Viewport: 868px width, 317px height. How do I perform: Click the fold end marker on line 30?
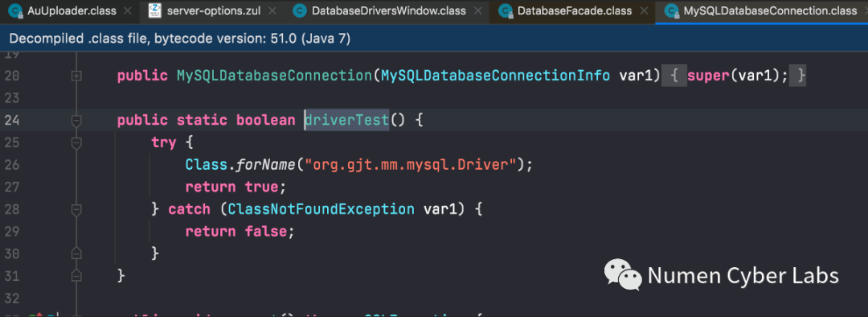point(76,253)
